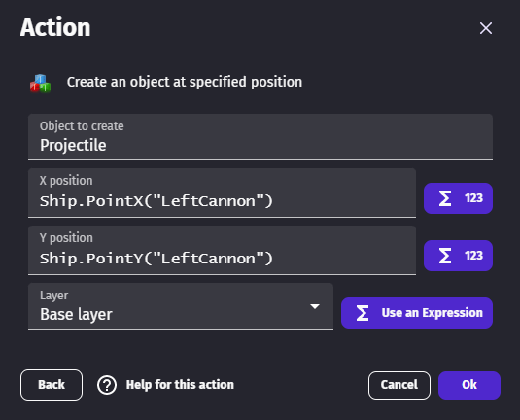Open Help for this action link
520x420 pixels.
pyautogui.click(x=180, y=385)
